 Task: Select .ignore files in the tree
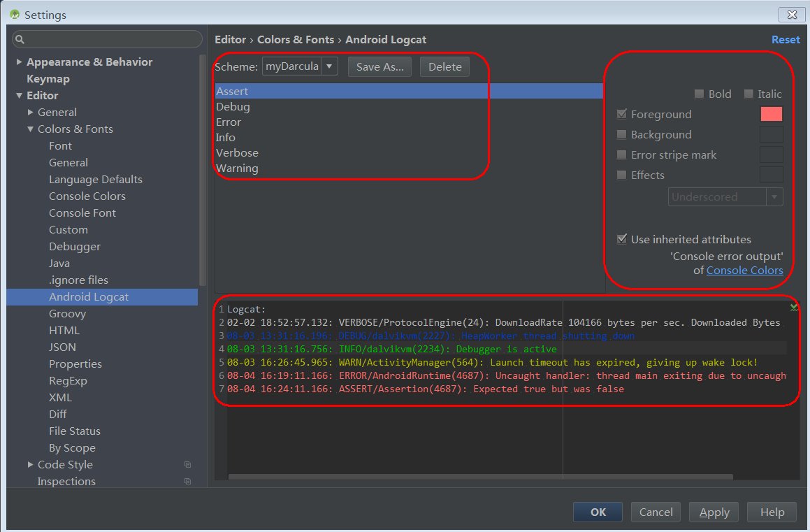coord(78,280)
